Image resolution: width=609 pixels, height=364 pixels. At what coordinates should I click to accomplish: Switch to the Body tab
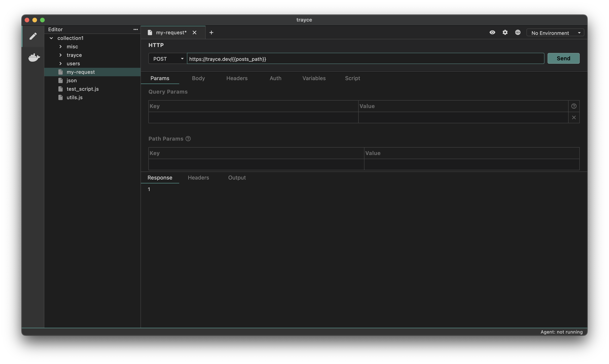click(x=198, y=78)
